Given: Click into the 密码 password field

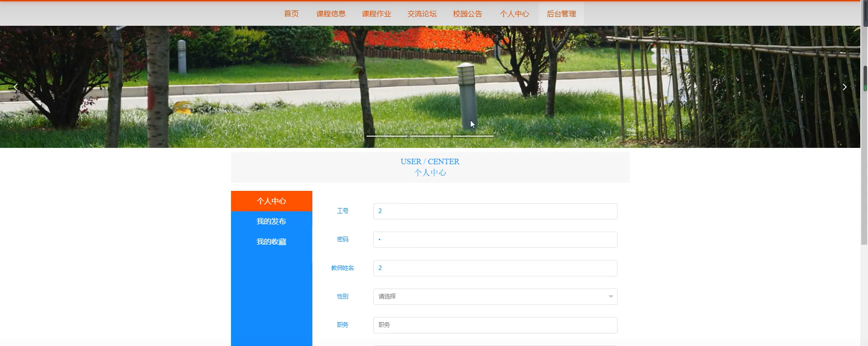Looking at the screenshot, I should pyautogui.click(x=495, y=240).
